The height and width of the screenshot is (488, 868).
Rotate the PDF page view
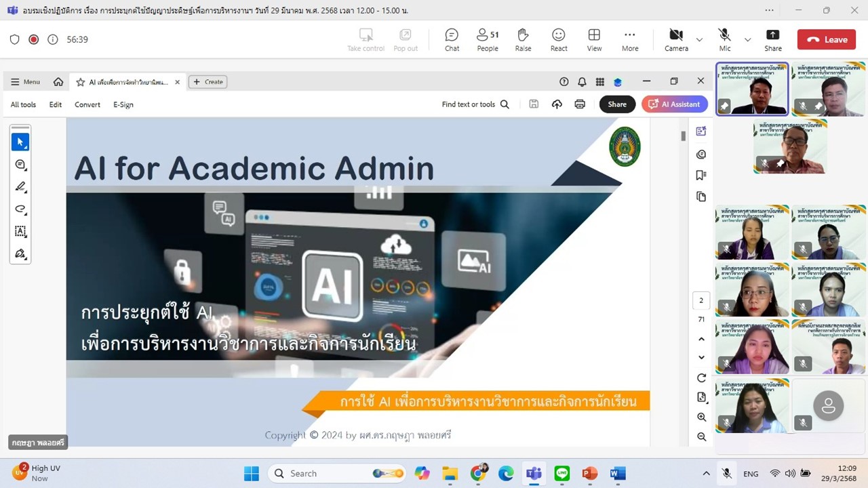701,378
